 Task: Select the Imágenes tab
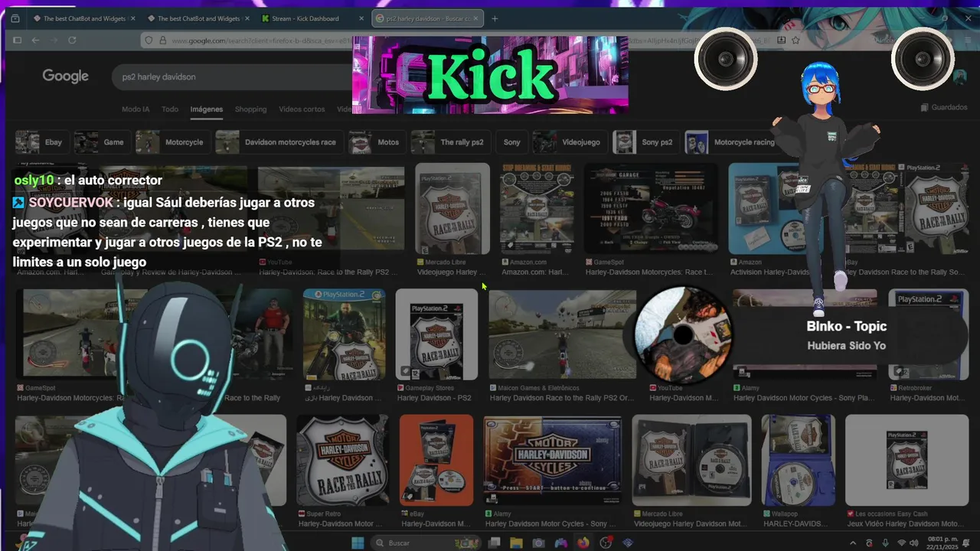click(x=207, y=109)
